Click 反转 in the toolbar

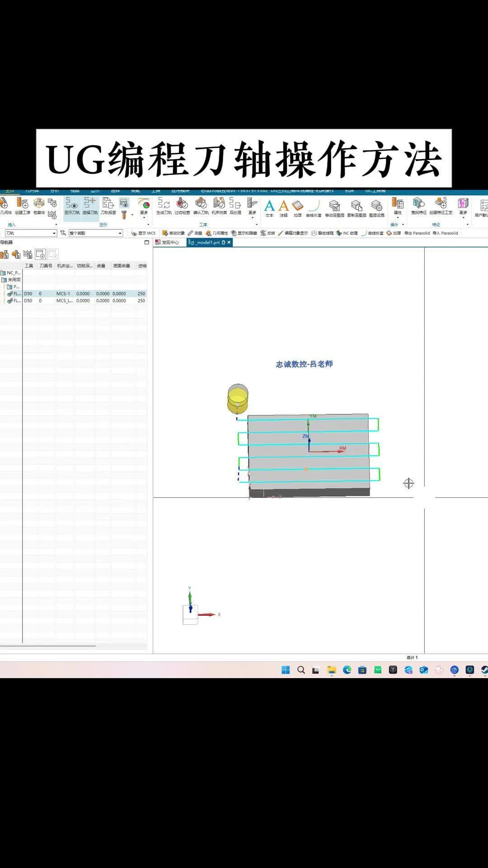[x=268, y=233]
